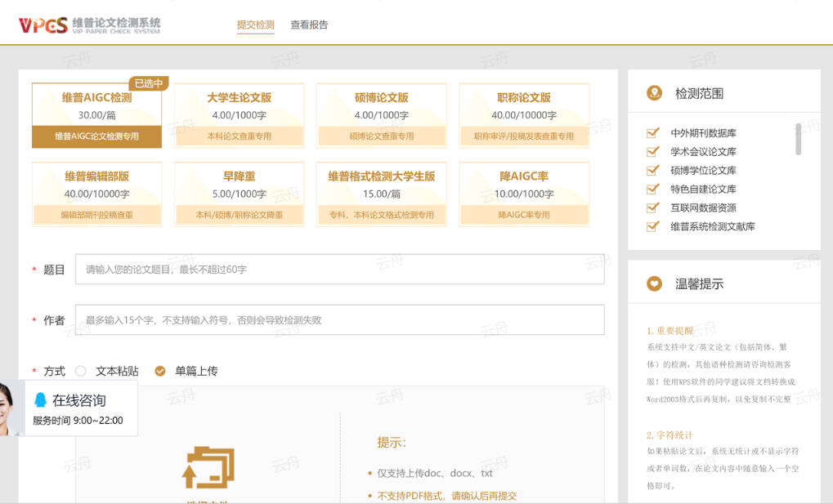Select the 职称论文版 card
This screenshot has height=504, width=833.
tap(524, 115)
